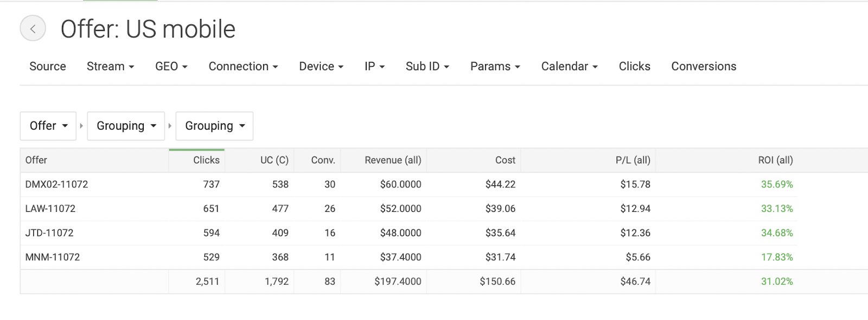Expand the Params menu
Viewport: 868px width, 320px height.
click(495, 66)
